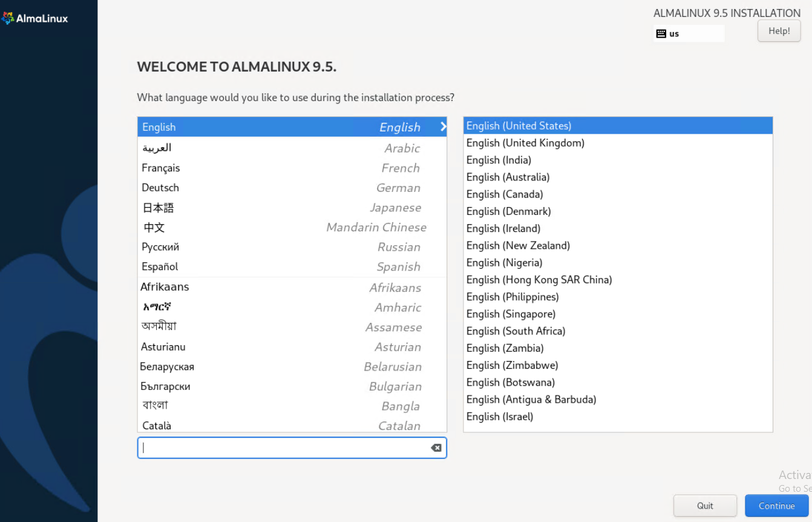Select the Mandarin Chinese language row
Viewport: 812px width, 522px height.
click(292, 227)
